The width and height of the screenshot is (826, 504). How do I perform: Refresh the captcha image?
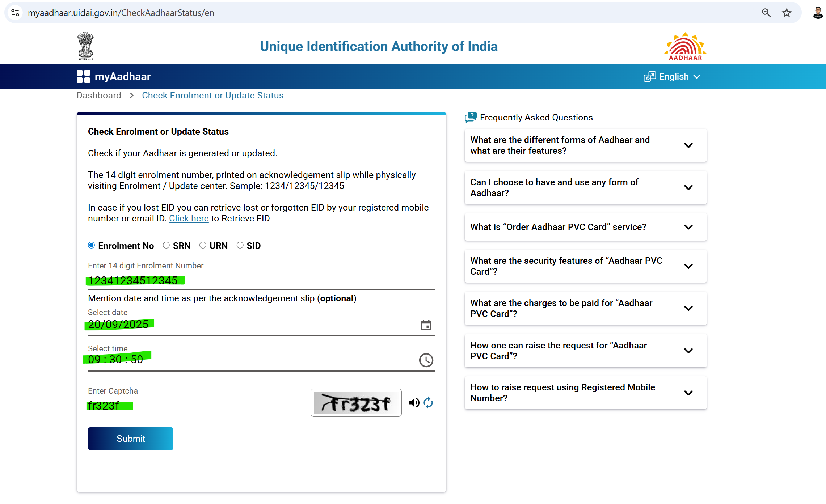428,403
